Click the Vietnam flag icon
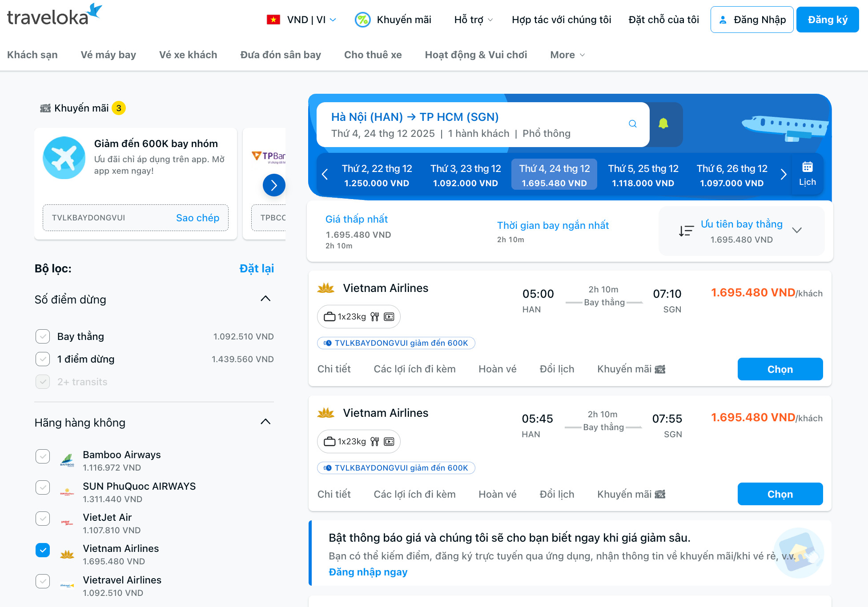The height and width of the screenshot is (607, 868). (x=273, y=20)
